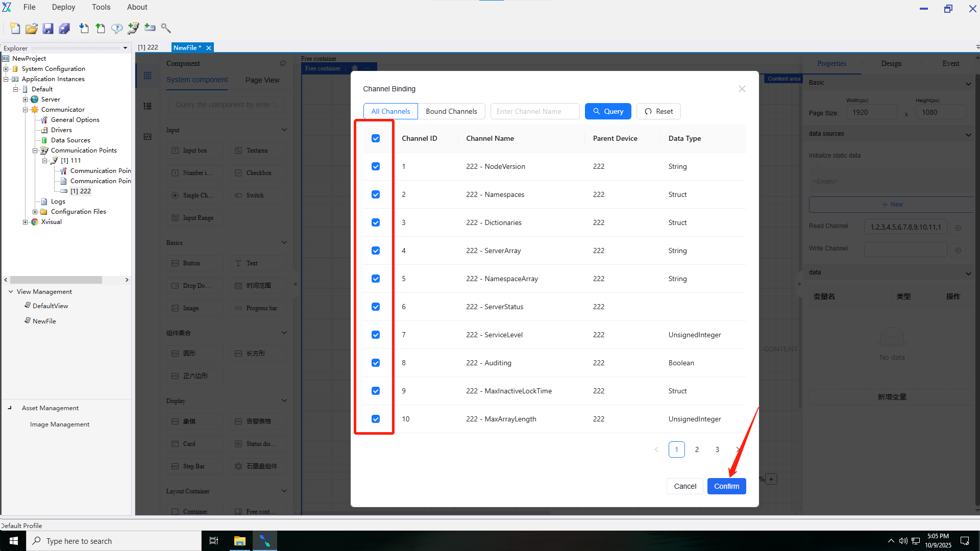Click the Open folder toolbar icon
980x551 pixels.
pos(32,29)
